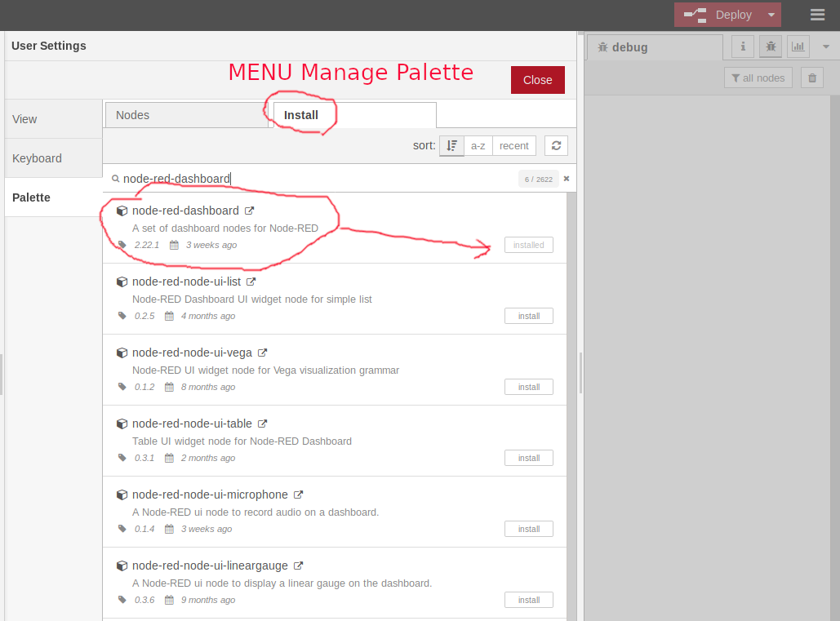The height and width of the screenshot is (621, 840).
Task: Expand the sidebar tabs dropdown arrow
Action: pyautogui.click(x=826, y=47)
